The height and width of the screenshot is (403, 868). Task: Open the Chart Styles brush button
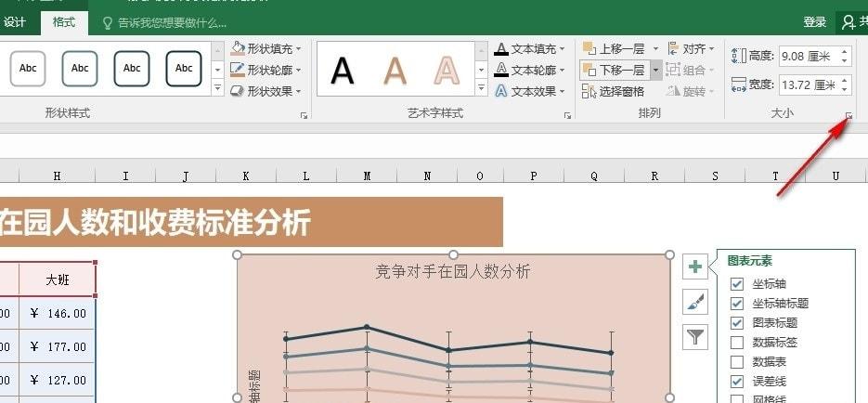click(x=695, y=302)
